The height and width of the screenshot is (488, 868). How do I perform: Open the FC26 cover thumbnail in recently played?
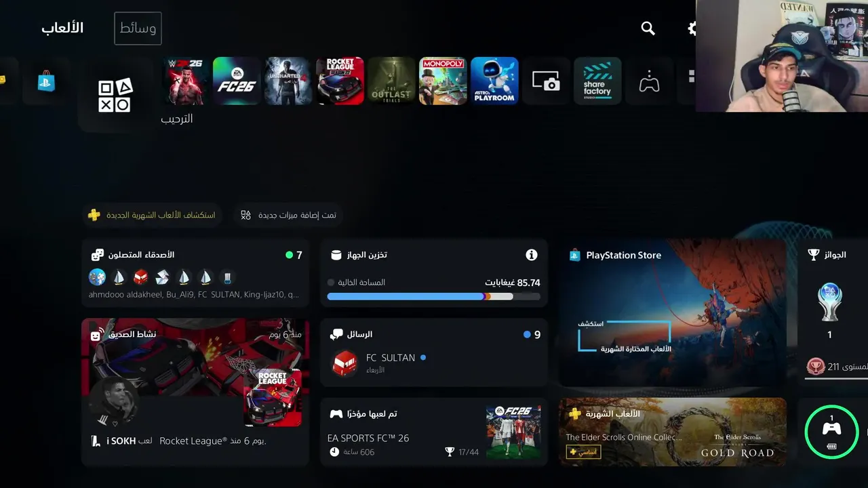[513, 432]
